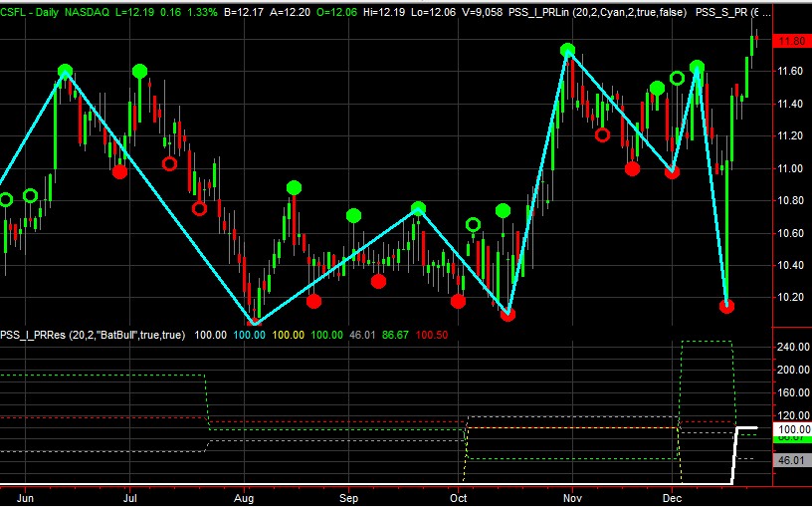Click the open value O=12.06
Image resolution: width=812 pixels, height=507 pixels.
336,12
